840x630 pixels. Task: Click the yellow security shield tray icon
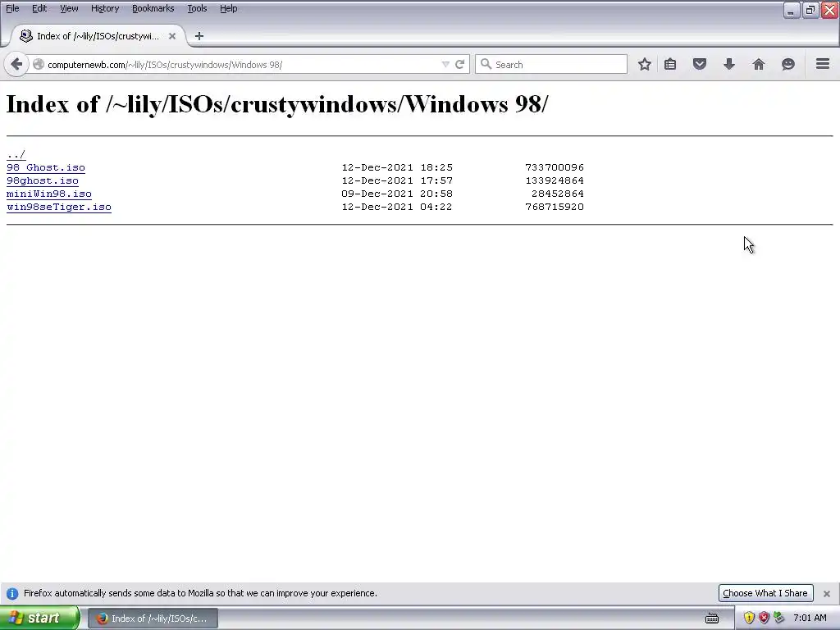[749, 618]
